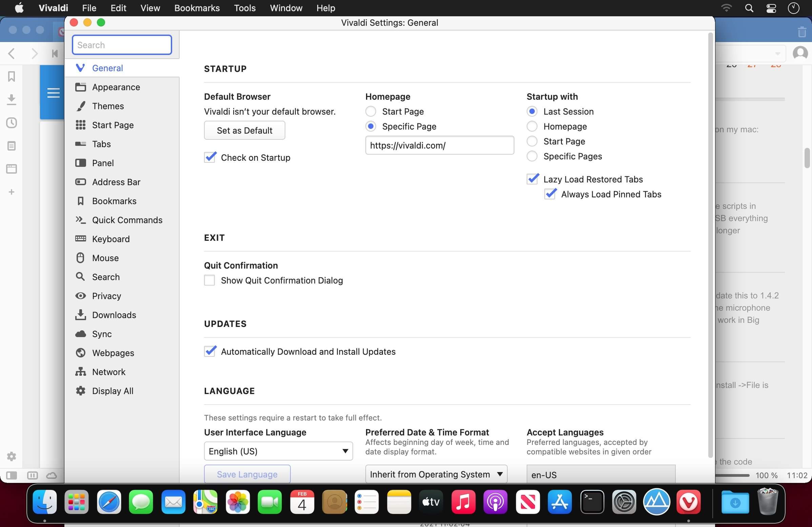Screen dimensions: 812x527
Task: Toggle Automatically Download and Install Updates
Action: click(210, 351)
